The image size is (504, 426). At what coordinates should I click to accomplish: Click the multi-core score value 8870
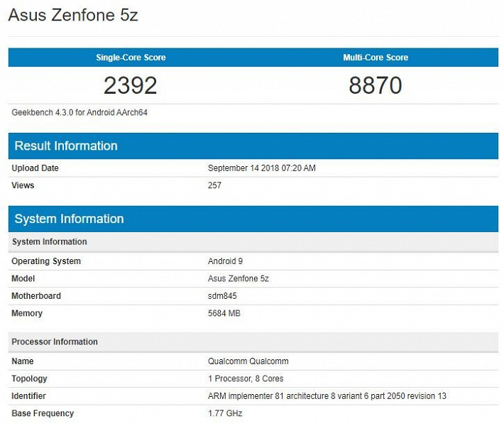[376, 85]
